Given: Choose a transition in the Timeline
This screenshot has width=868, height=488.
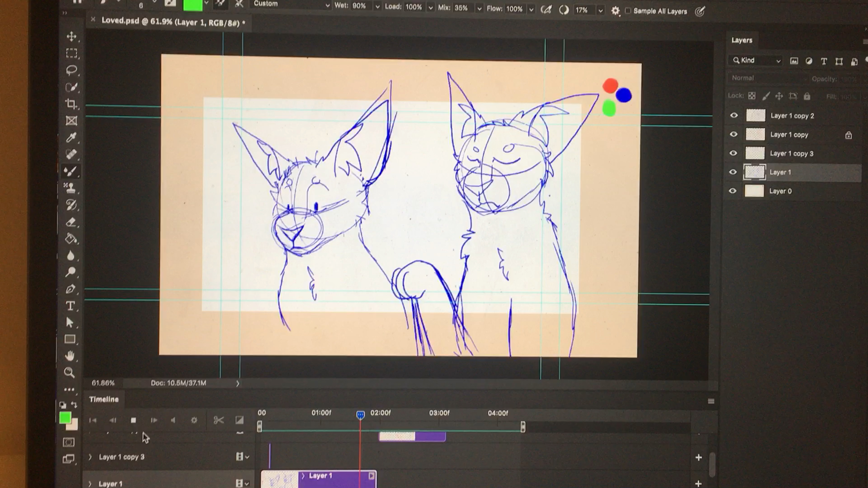Looking at the screenshot, I should click(239, 420).
